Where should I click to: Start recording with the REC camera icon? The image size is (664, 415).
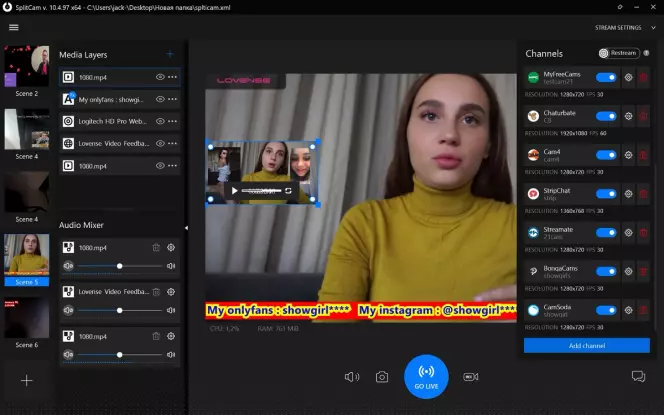(x=470, y=377)
